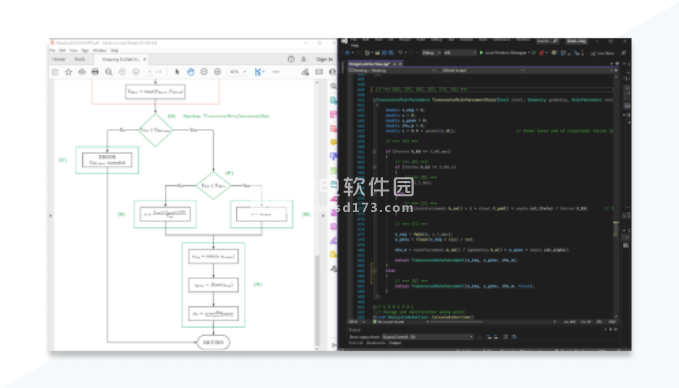Click the zoom out minus circle icon
The width and height of the screenshot is (679, 388).
coord(204,72)
